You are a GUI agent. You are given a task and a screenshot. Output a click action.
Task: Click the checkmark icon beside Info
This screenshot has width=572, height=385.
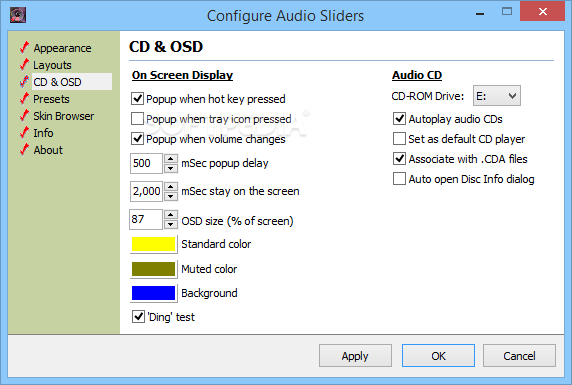click(24, 132)
